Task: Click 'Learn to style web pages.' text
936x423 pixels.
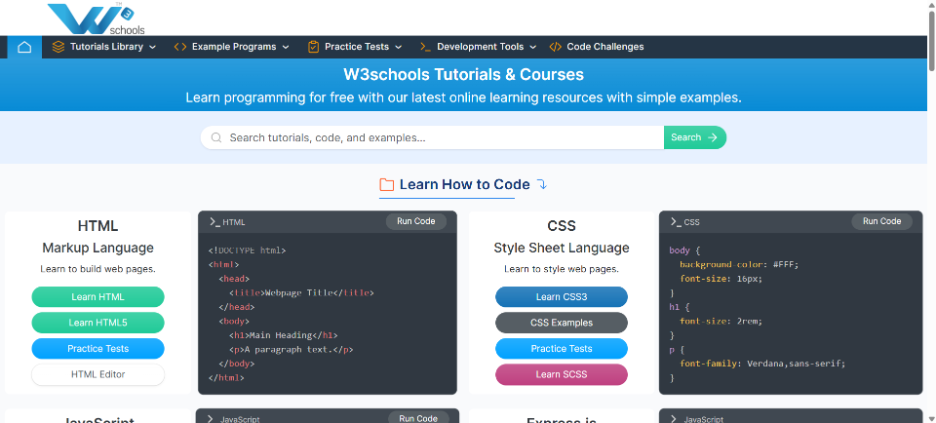Action: [561, 269]
